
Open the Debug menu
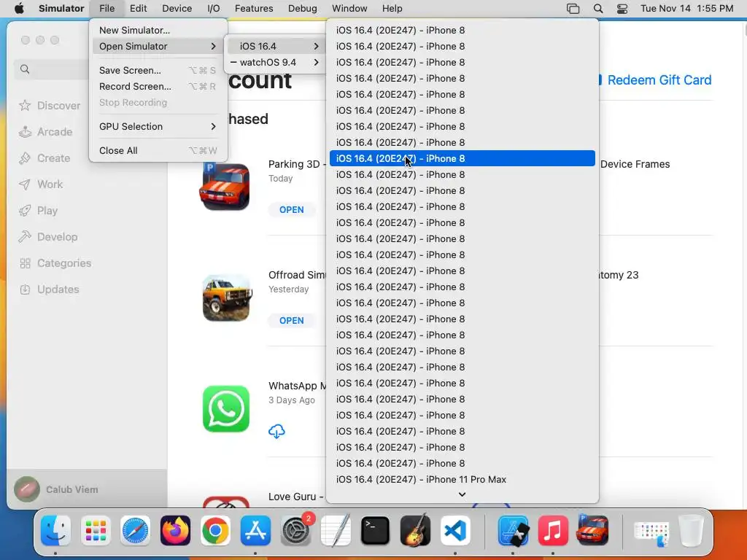coord(303,9)
